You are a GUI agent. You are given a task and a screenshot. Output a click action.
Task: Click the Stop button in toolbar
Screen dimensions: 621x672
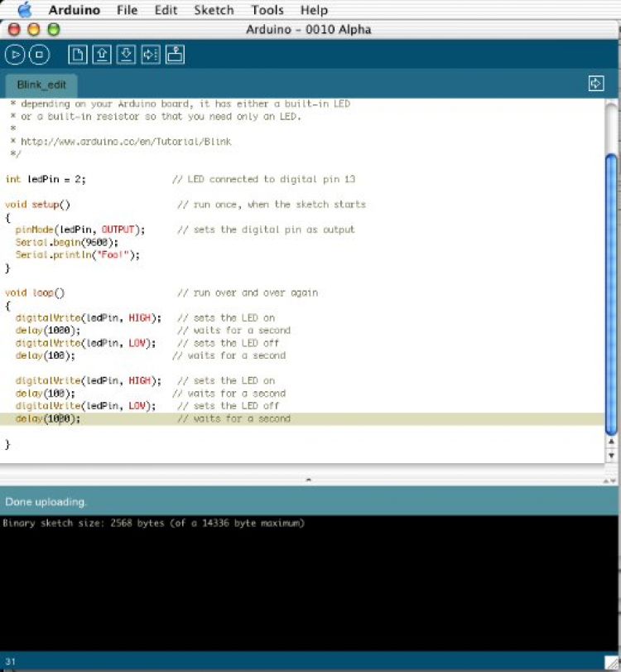[40, 55]
